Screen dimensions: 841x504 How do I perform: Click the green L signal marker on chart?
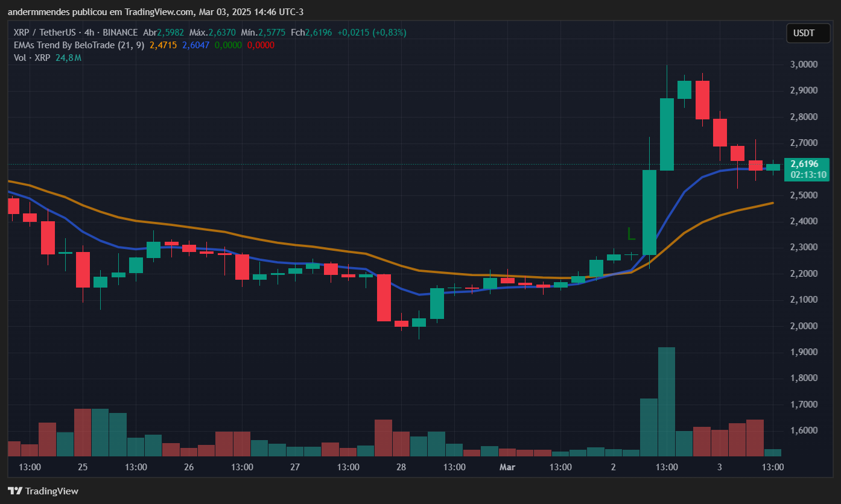(632, 234)
